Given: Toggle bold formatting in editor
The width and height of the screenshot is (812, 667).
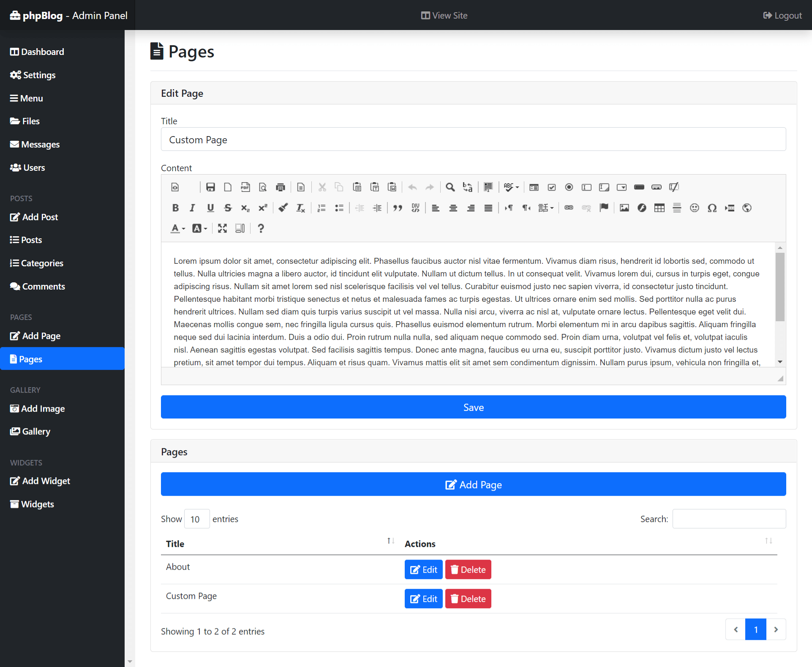Looking at the screenshot, I should pyautogui.click(x=175, y=208).
